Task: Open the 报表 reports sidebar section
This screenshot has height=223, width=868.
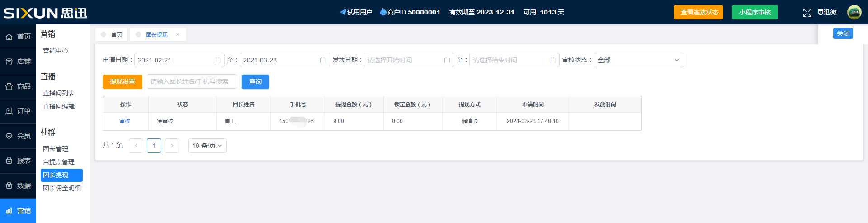Action: point(18,161)
